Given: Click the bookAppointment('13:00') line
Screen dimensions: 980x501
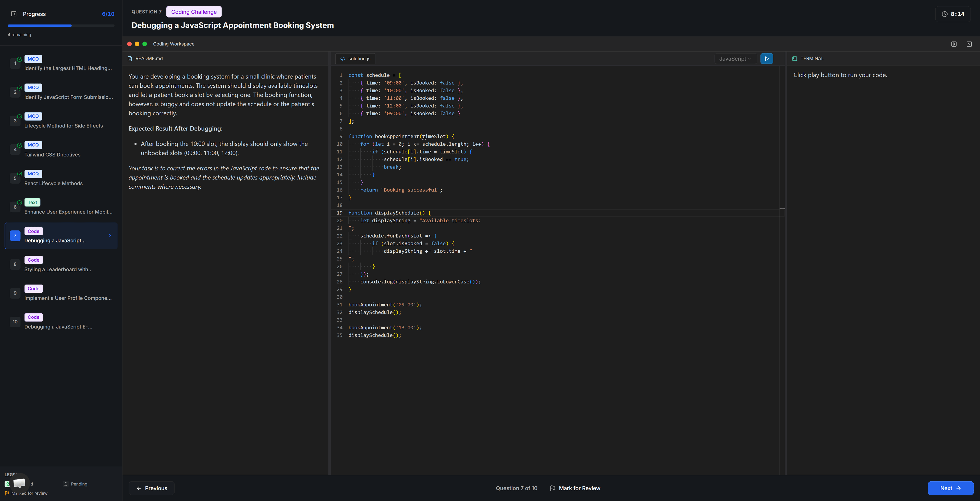Looking at the screenshot, I should click(x=385, y=328).
